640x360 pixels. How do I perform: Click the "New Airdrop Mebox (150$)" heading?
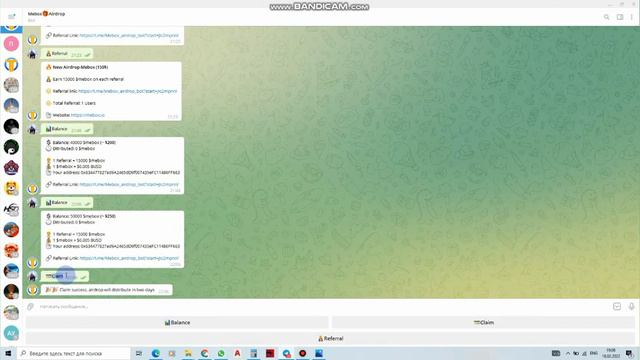tap(80, 67)
